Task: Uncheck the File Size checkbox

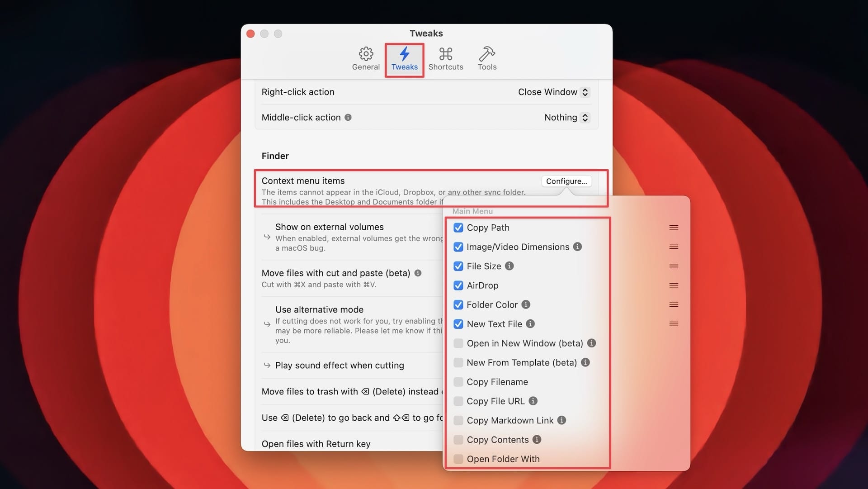Action: [458, 266]
